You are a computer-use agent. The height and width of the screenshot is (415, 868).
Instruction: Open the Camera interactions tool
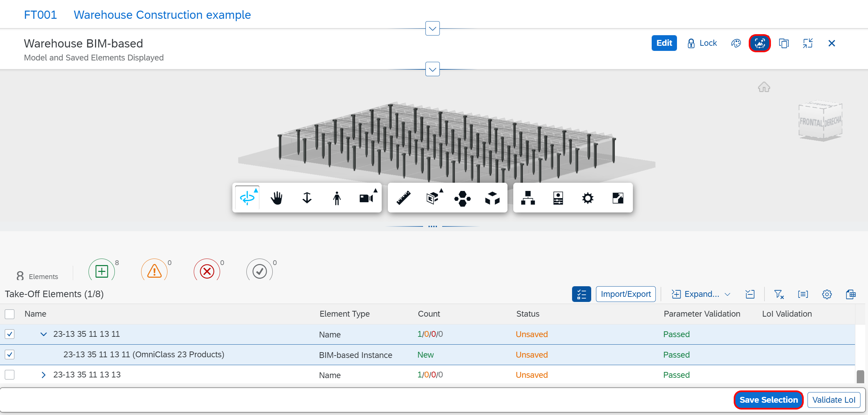pos(367,198)
